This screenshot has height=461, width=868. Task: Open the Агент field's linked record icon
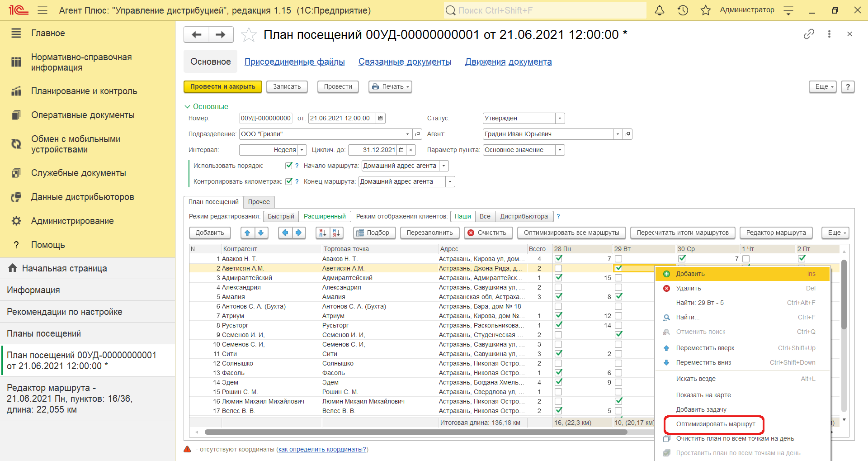click(x=627, y=134)
